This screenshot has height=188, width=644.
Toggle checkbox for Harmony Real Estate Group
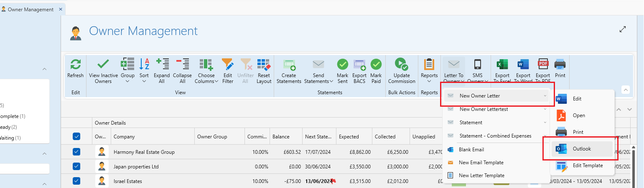click(x=76, y=152)
